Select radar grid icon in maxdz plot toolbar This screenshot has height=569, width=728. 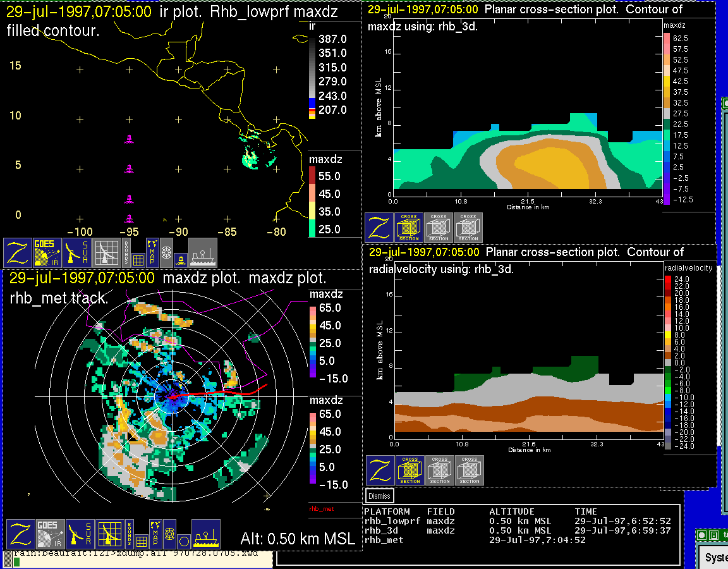(110, 534)
